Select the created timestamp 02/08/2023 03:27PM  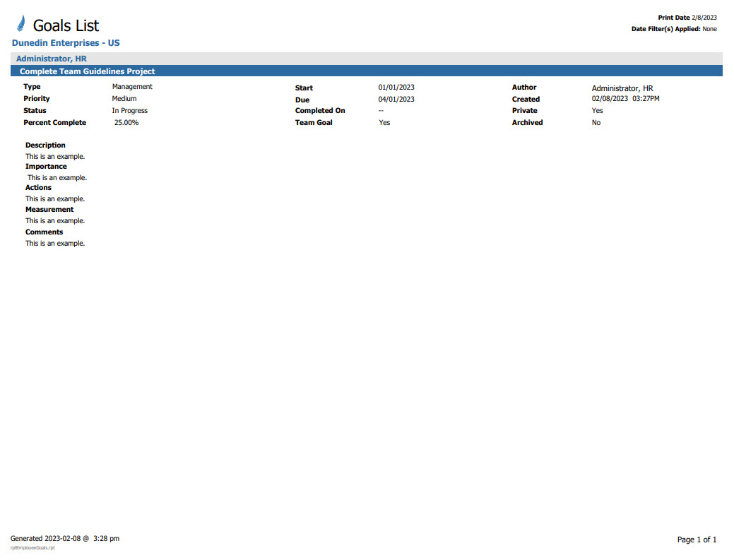click(625, 100)
